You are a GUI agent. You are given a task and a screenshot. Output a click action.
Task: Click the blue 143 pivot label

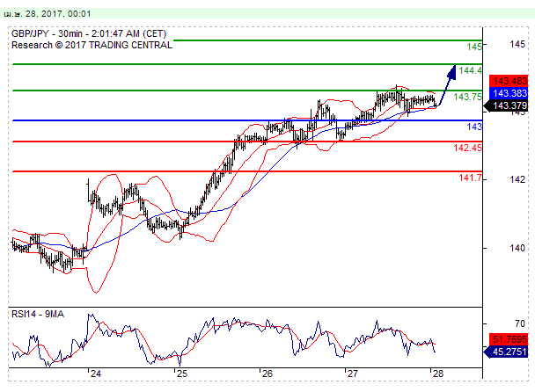(x=473, y=127)
